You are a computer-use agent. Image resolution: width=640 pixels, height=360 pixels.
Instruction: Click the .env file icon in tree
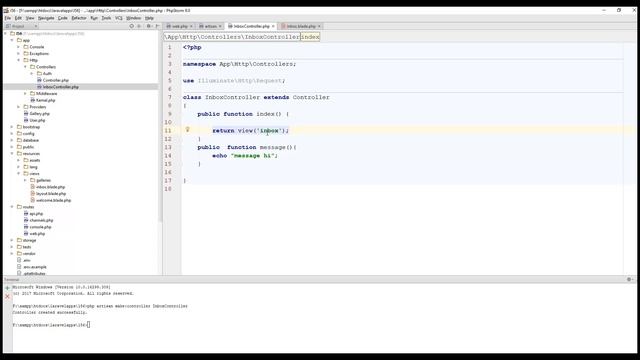click(19, 260)
